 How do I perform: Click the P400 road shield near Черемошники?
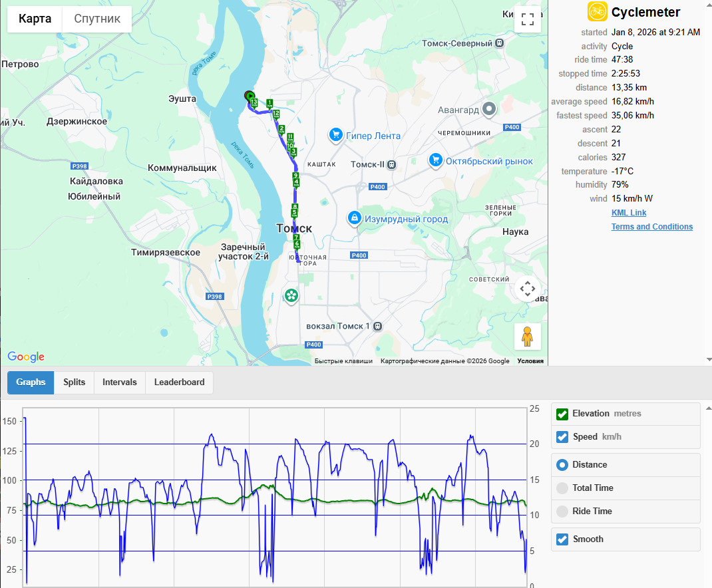coord(512,127)
